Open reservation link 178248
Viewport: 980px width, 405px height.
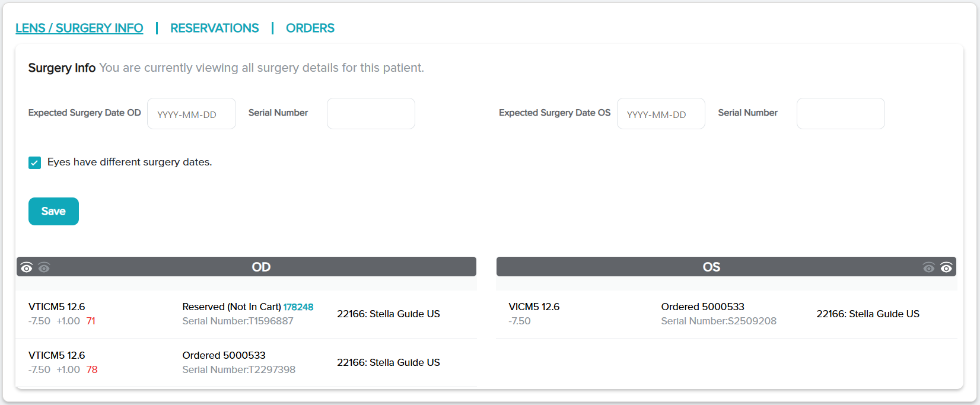(x=298, y=307)
